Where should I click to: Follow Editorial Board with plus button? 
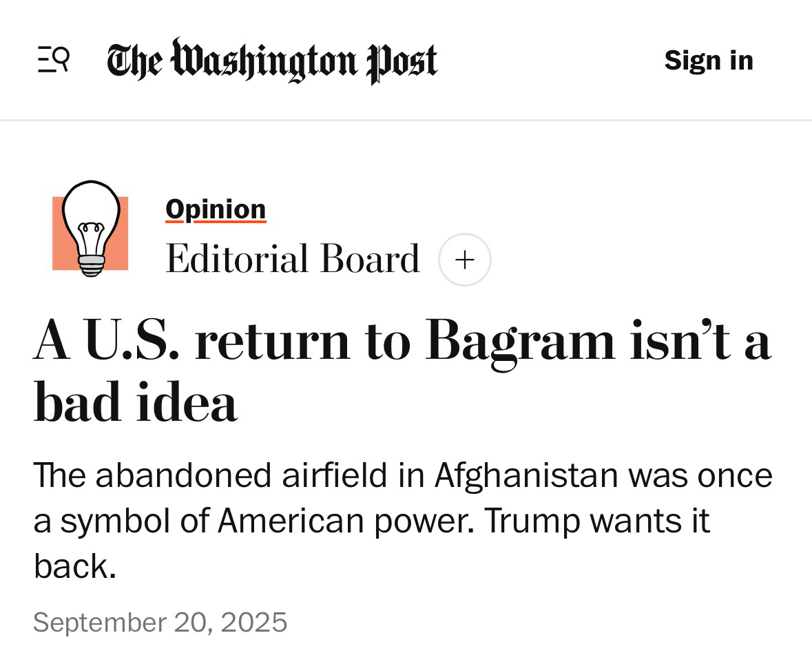pyautogui.click(x=465, y=260)
